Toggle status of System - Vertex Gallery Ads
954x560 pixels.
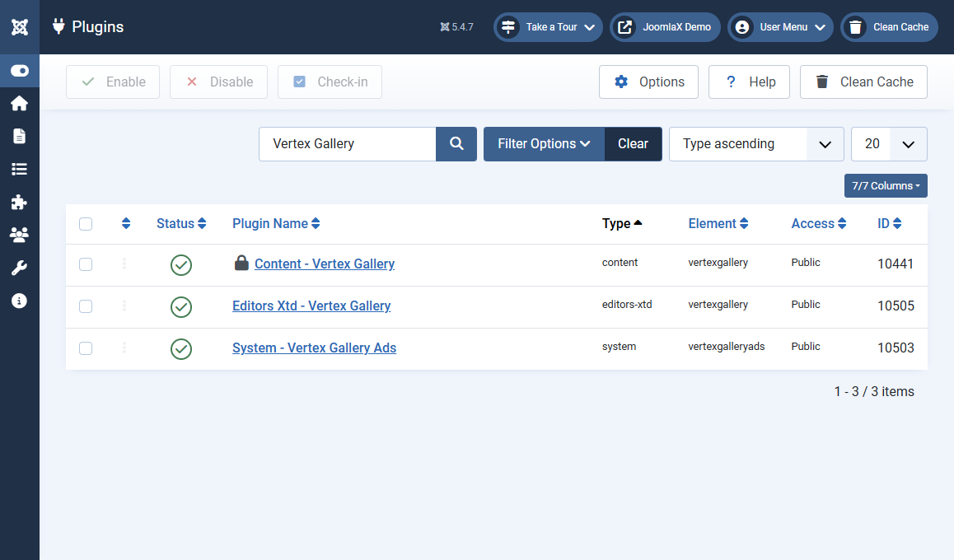[181, 349]
